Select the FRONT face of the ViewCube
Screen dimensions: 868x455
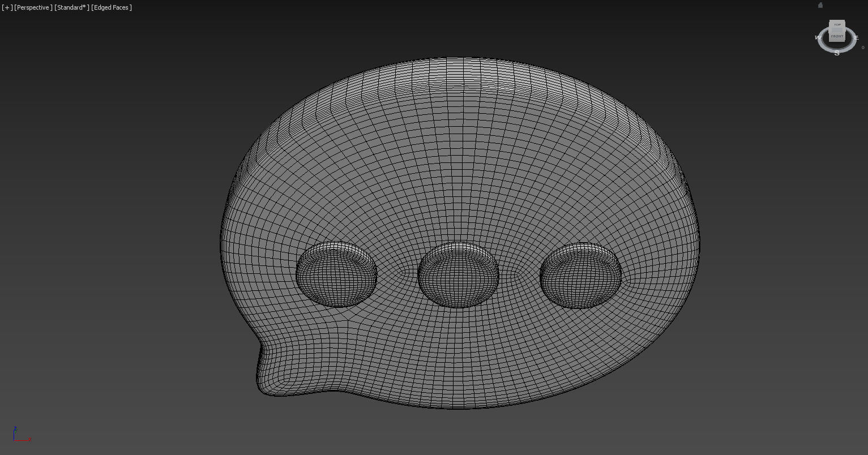point(837,36)
